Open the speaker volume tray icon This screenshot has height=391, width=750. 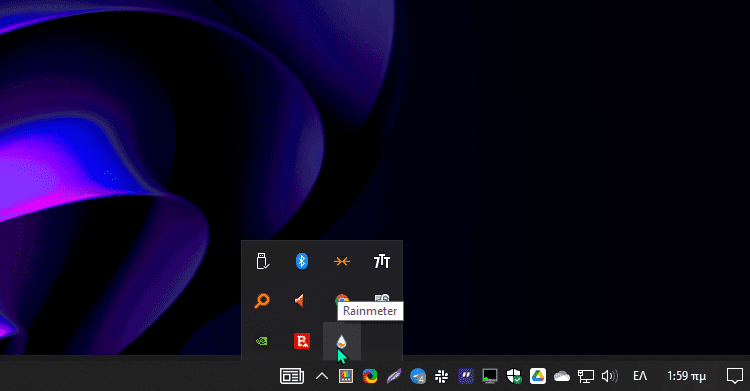pos(609,376)
